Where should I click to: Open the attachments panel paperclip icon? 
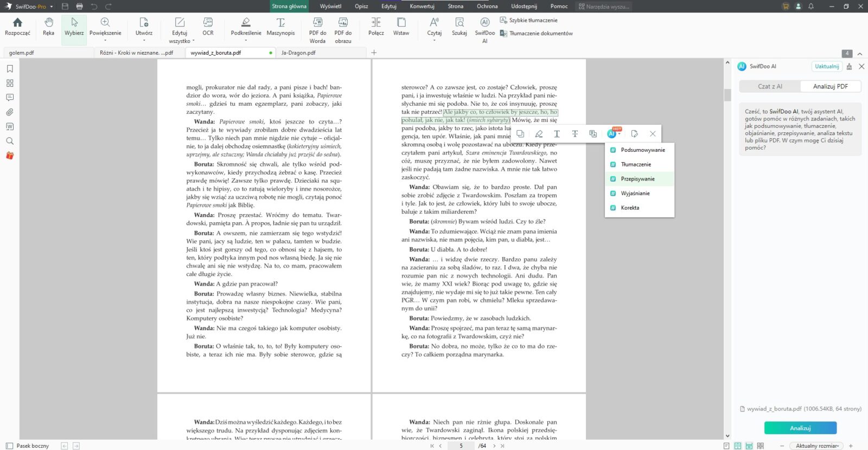coord(10,112)
